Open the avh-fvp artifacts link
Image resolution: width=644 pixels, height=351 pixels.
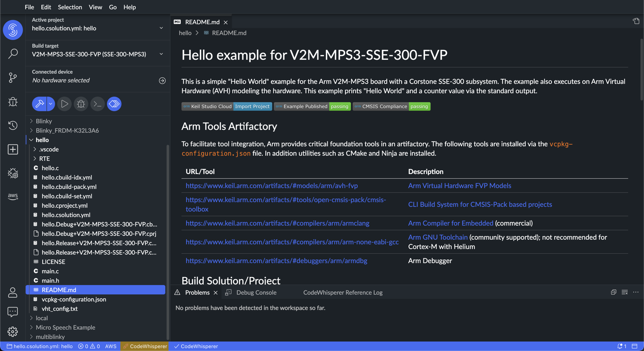pyautogui.click(x=272, y=186)
